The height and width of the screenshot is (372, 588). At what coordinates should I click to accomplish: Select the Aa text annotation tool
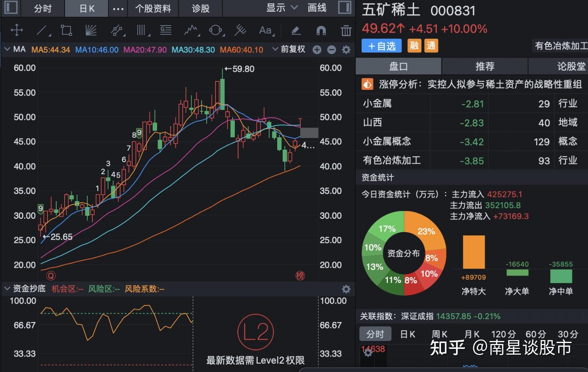coord(266,30)
